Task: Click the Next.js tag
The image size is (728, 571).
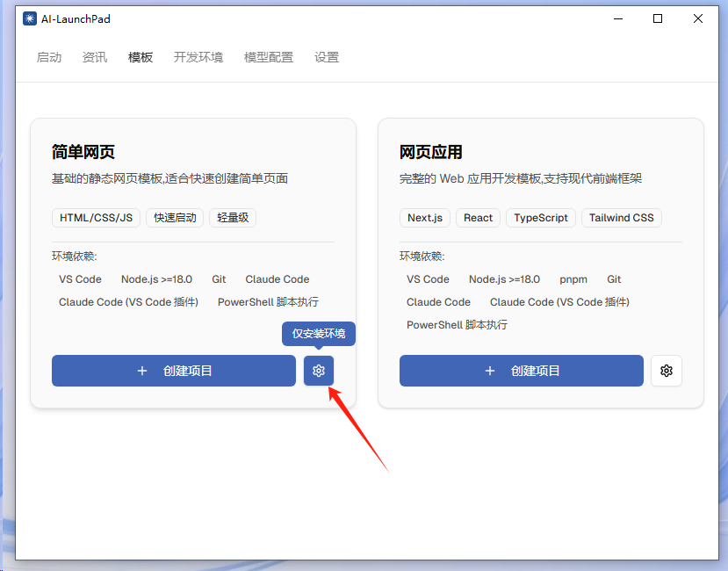Action: coord(425,218)
